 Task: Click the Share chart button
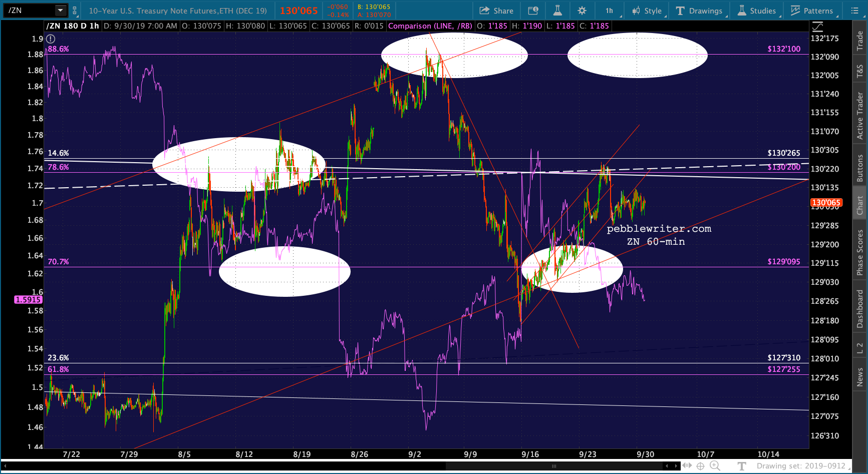tap(496, 11)
